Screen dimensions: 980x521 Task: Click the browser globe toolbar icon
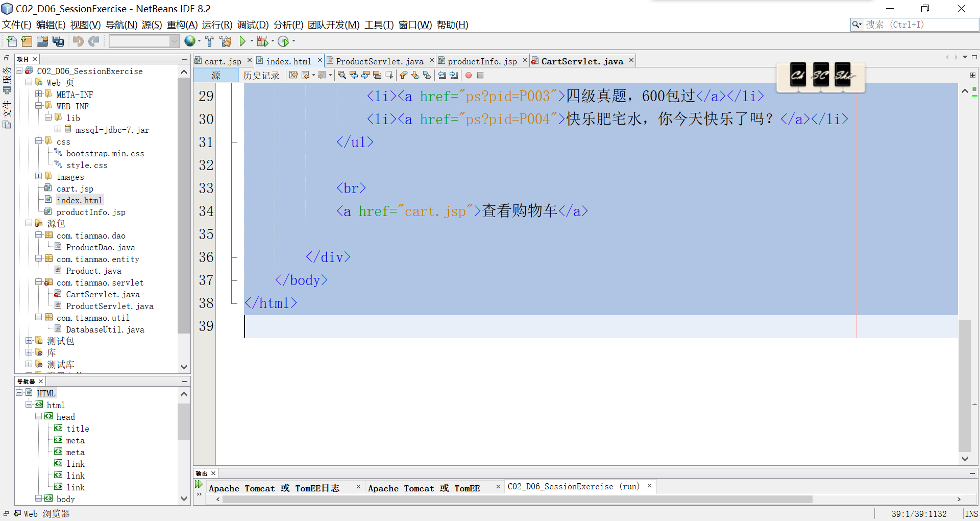tap(190, 41)
